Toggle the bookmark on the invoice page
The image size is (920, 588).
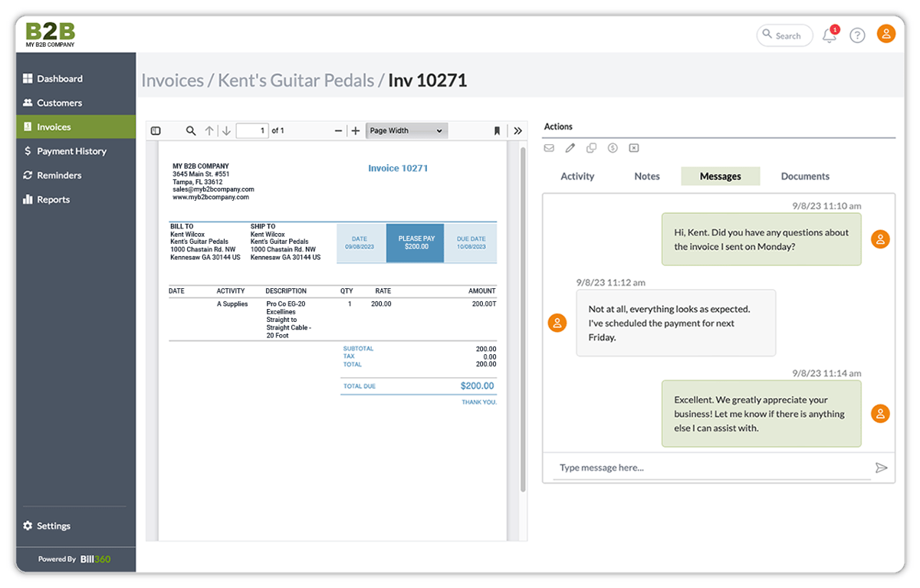[496, 130]
